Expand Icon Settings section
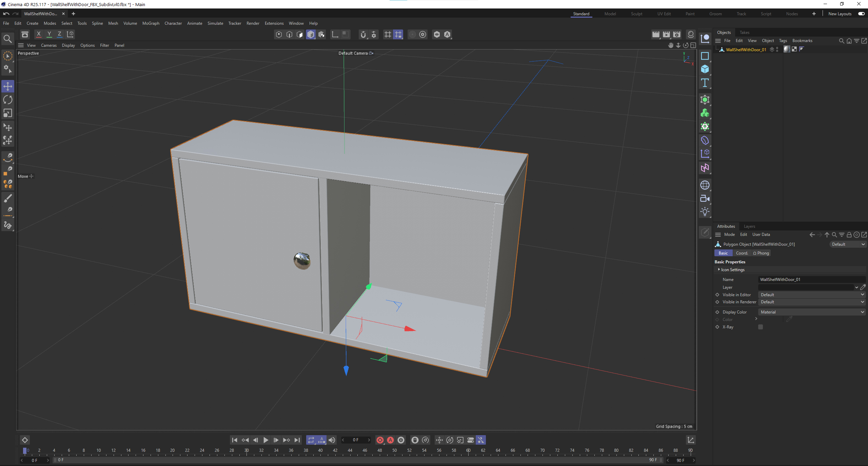868x466 pixels. click(719, 270)
